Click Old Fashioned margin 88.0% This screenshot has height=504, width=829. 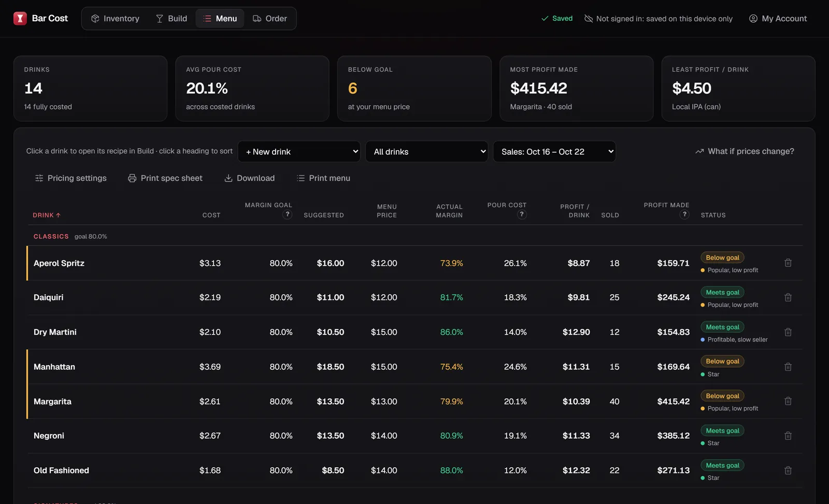click(451, 470)
